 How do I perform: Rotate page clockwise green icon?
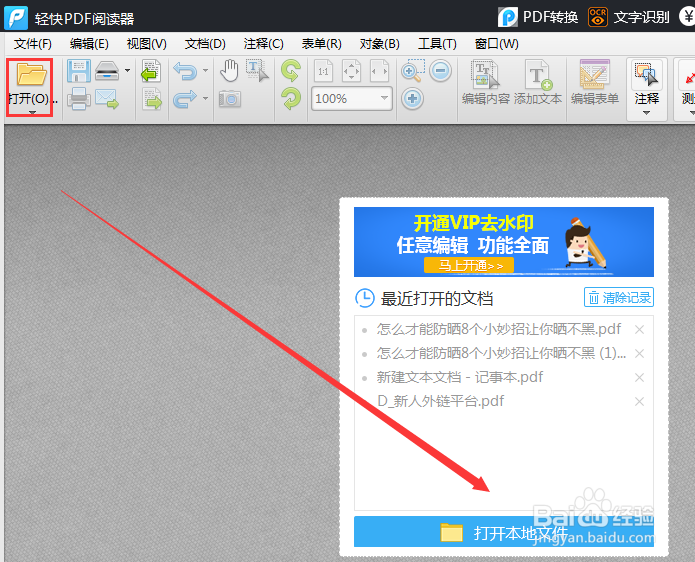coord(291,98)
